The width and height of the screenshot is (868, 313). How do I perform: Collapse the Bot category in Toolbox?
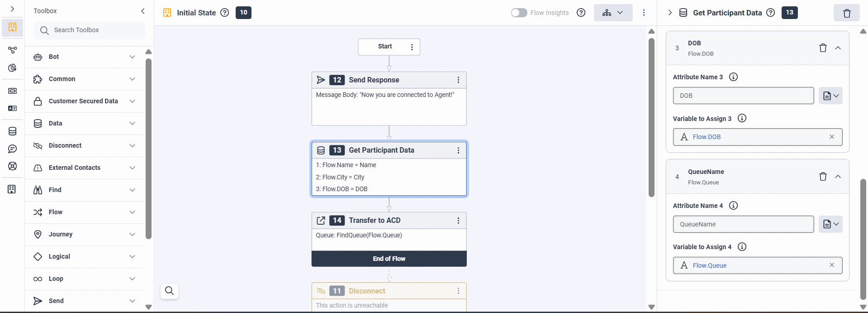coord(132,57)
